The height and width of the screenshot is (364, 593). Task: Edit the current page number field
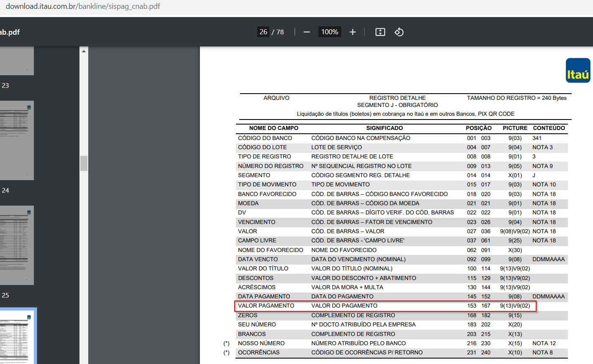[263, 32]
